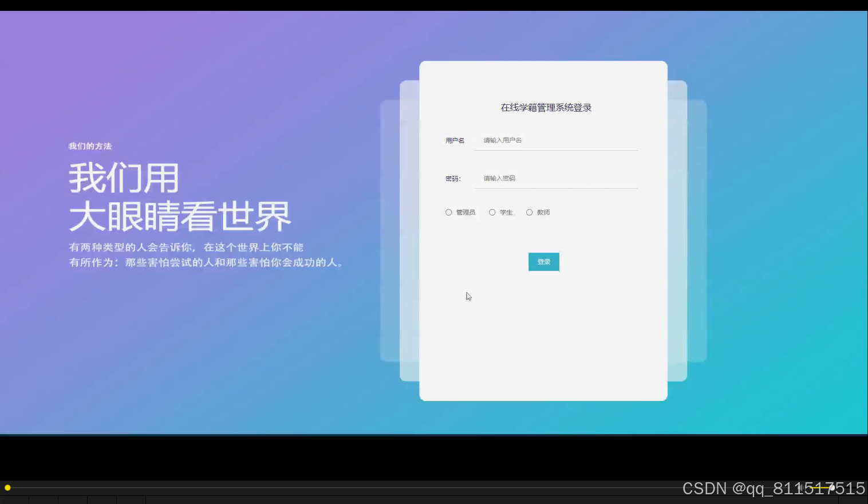
Task: Click the 密码: field label
Action: click(x=453, y=178)
